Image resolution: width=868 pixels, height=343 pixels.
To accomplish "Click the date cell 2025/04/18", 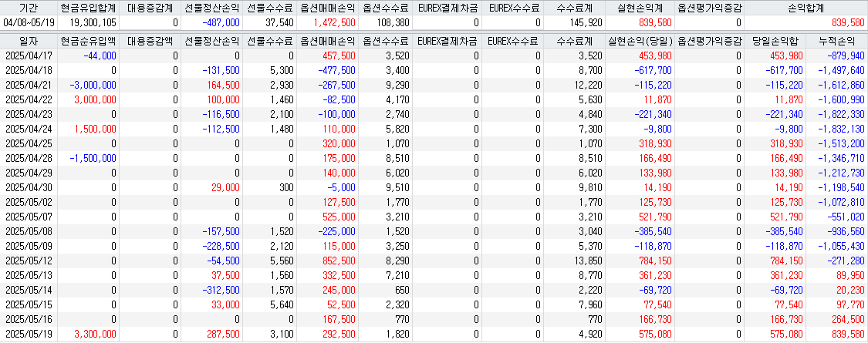I will click(x=29, y=70).
